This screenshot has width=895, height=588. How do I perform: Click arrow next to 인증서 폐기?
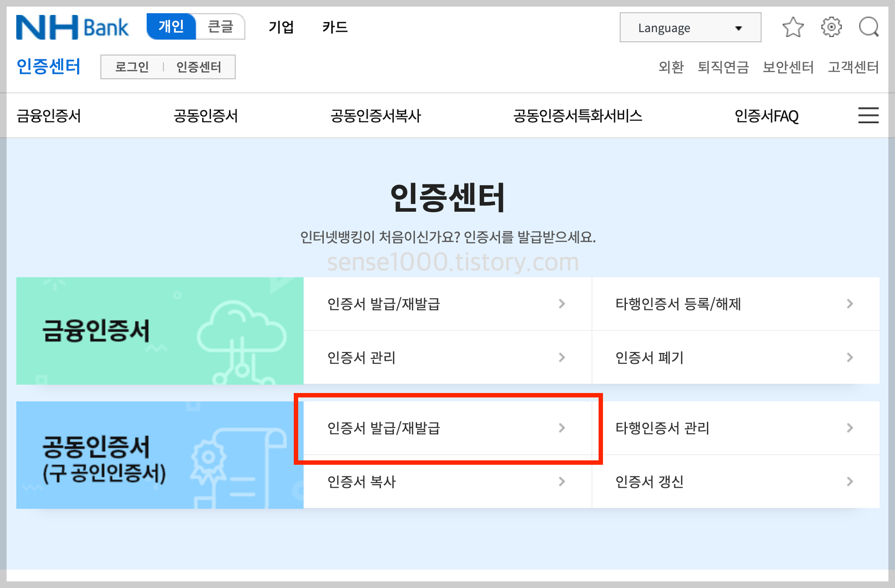[850, 357]
